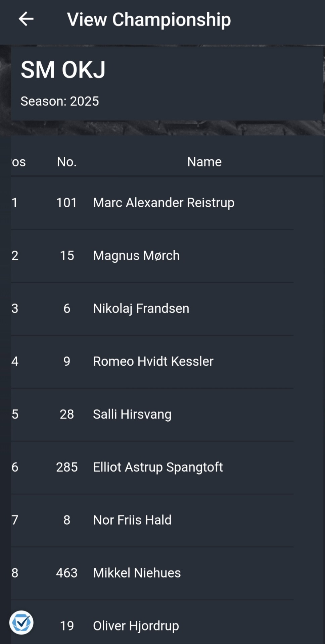Select Nor Friis Hald

tap(132, 520)
